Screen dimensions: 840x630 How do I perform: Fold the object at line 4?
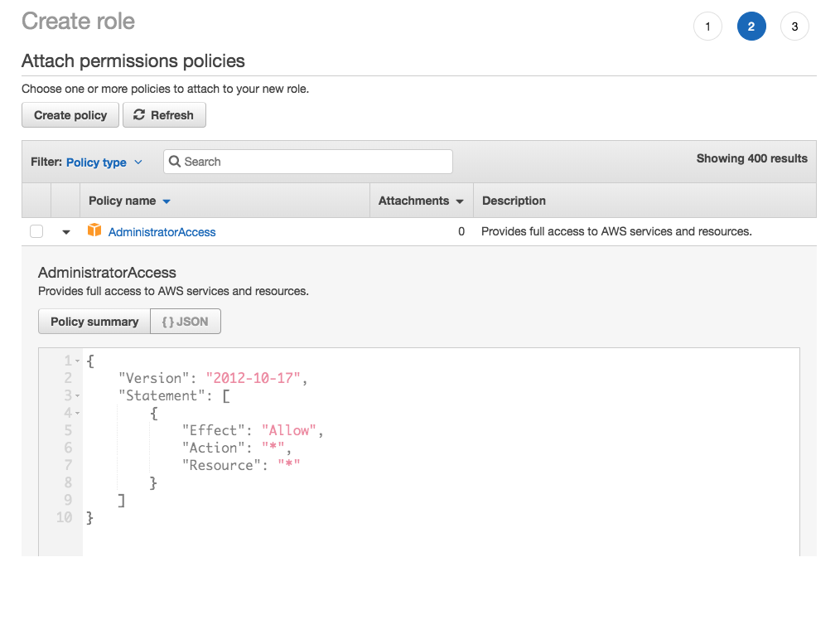[78, 413]
